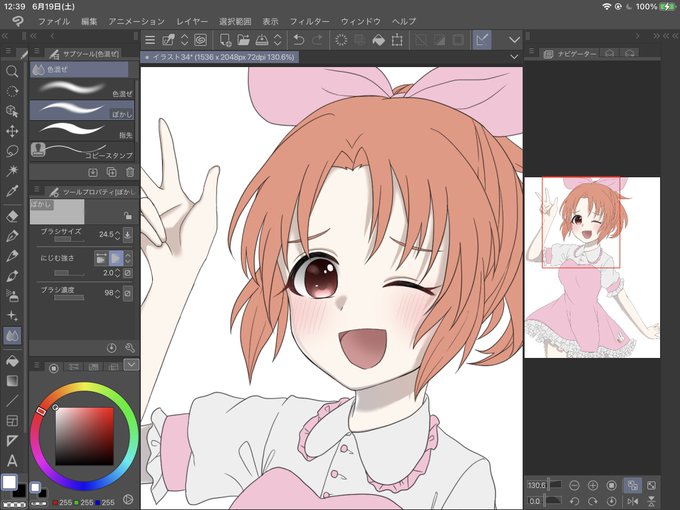Select the Blend water-drops tool
680x510 pixels.
12,336
